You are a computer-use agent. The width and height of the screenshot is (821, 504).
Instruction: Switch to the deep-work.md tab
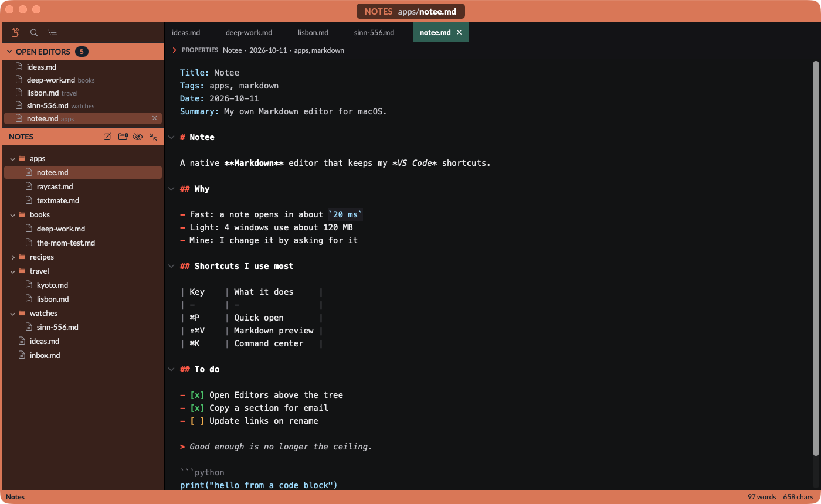[249, 32]
